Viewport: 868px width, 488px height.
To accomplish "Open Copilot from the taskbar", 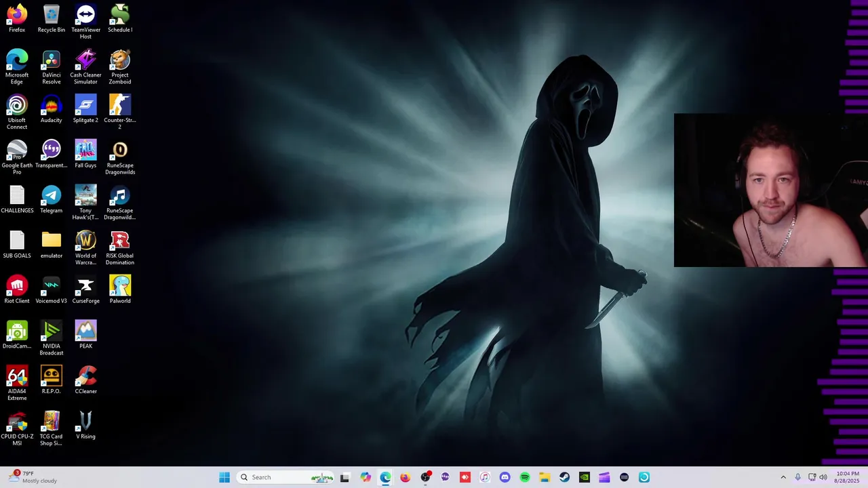I will pos(366,477).
